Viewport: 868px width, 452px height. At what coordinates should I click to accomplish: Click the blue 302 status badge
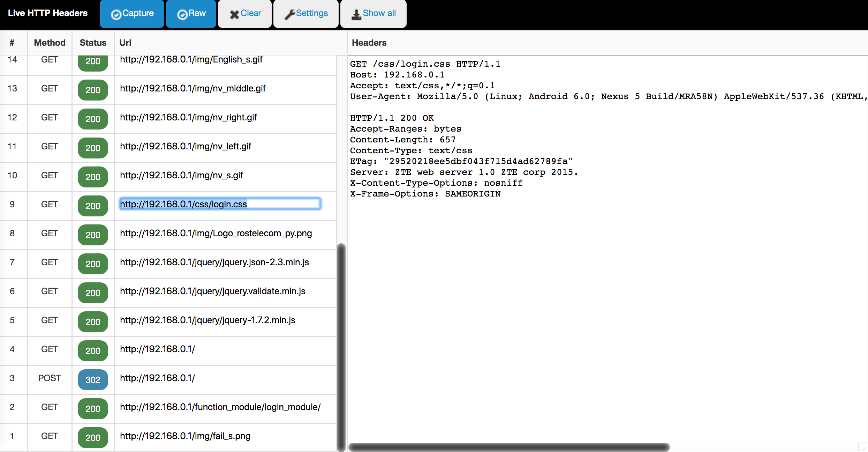[x=93, y=379]
